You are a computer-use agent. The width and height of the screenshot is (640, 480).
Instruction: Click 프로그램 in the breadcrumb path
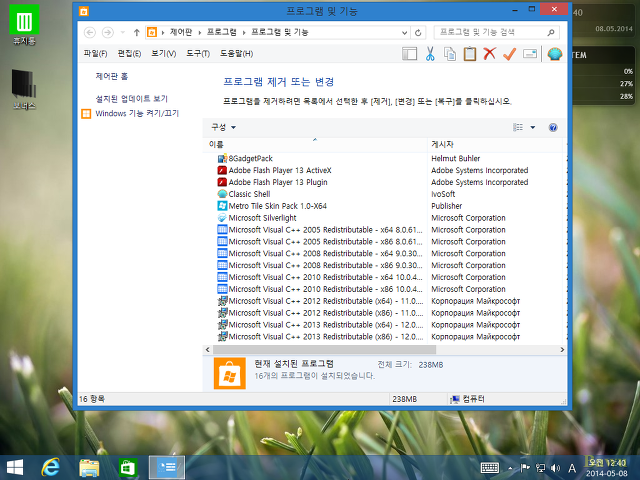pos(222,32)
